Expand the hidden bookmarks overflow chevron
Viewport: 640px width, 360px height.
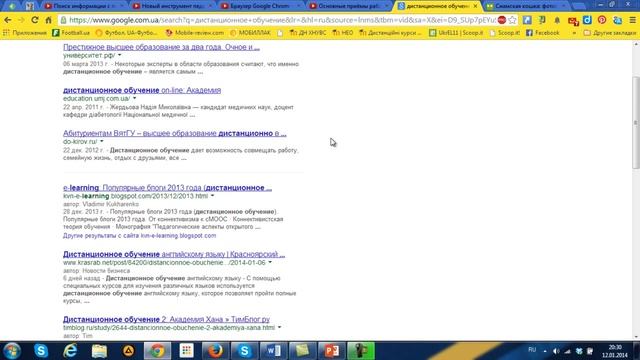click(574, 33)
